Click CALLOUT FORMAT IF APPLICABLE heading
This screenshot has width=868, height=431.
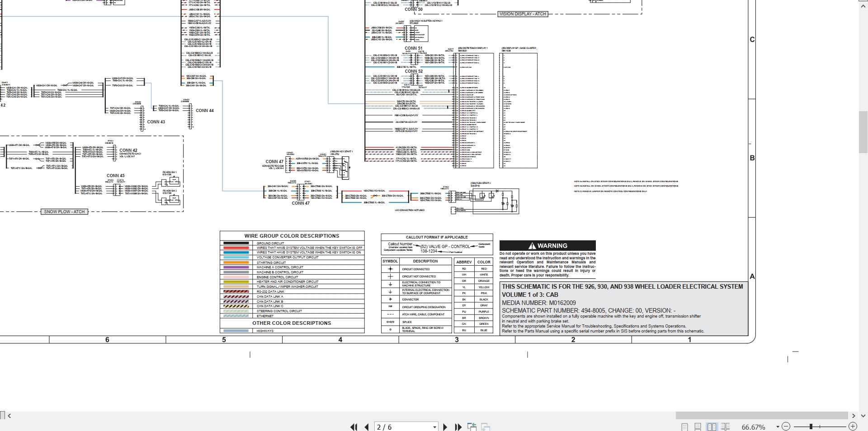coord(437,237)
